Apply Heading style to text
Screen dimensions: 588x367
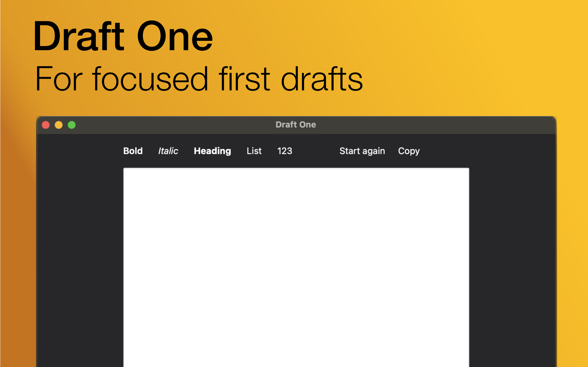213,150
